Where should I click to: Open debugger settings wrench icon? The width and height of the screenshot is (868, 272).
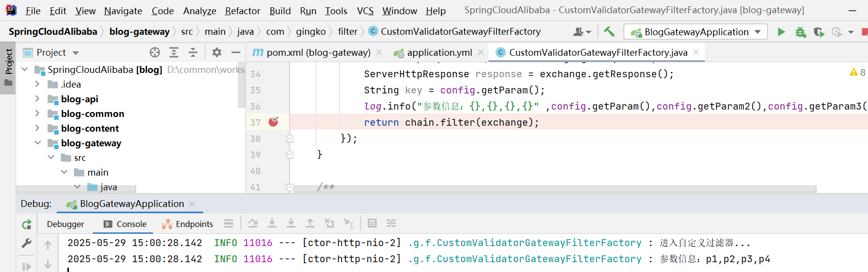click(x=27, y=243)
